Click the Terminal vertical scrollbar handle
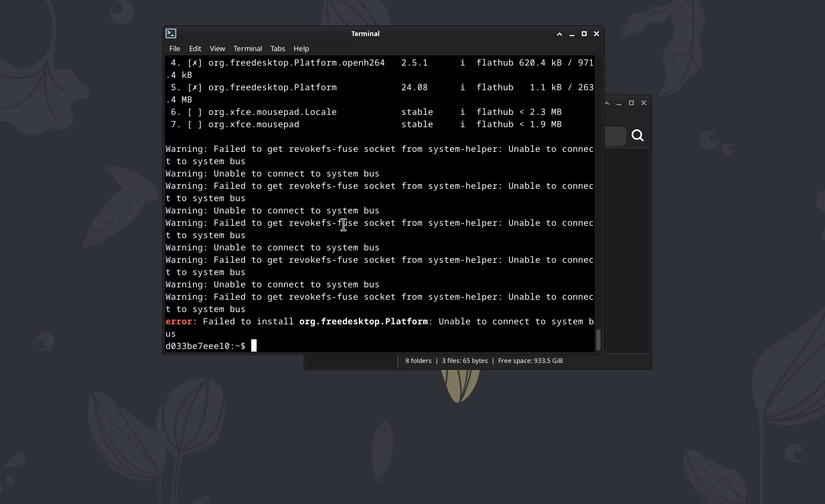This screenshot has width=825, height=504. 598,339
